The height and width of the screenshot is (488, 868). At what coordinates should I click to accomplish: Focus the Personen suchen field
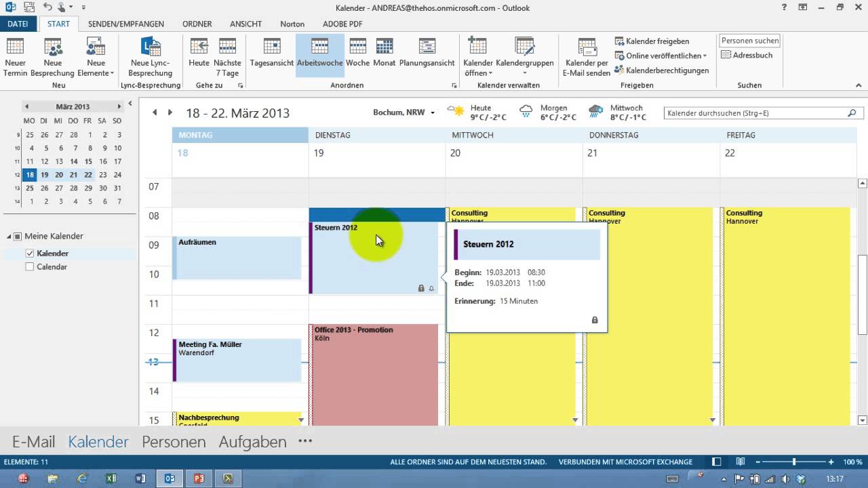click(x=750, y=41)
